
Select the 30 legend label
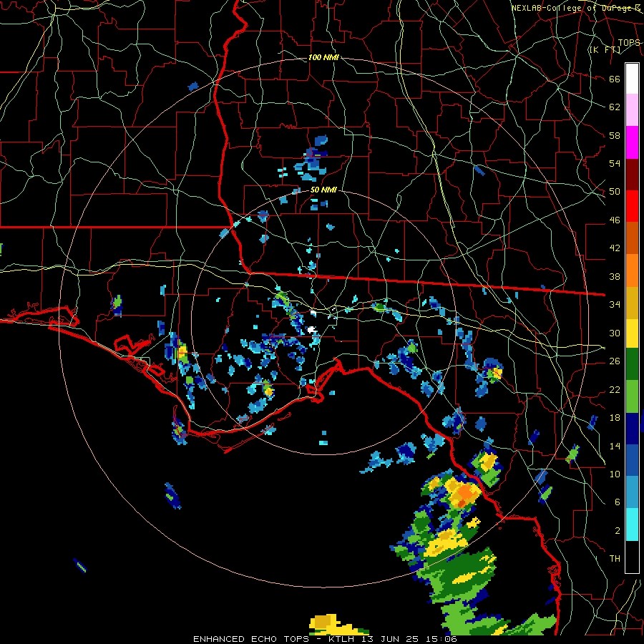[615, 333]
